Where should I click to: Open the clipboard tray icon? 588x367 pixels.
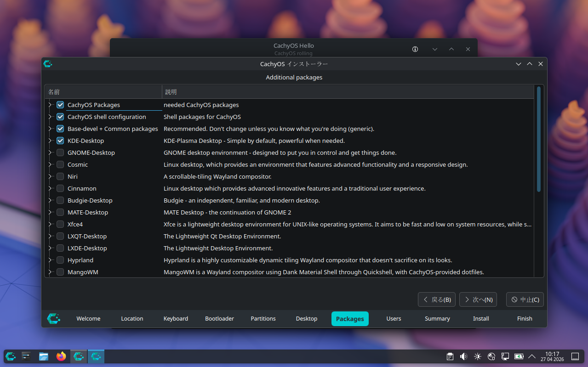point(450,356)
